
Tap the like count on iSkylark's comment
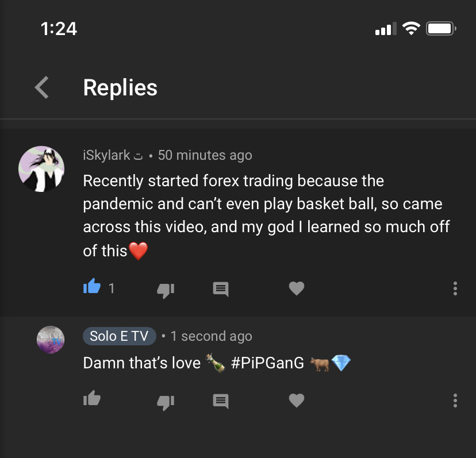112,288
